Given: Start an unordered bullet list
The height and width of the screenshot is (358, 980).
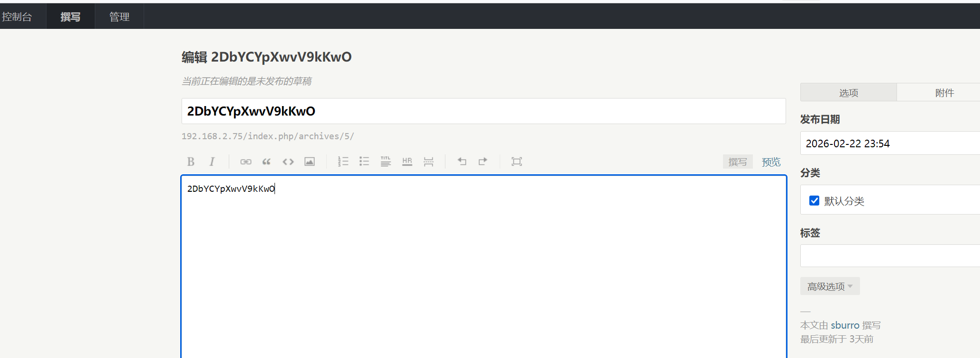Looking at the screenshot, I should (x=364, y=162).
